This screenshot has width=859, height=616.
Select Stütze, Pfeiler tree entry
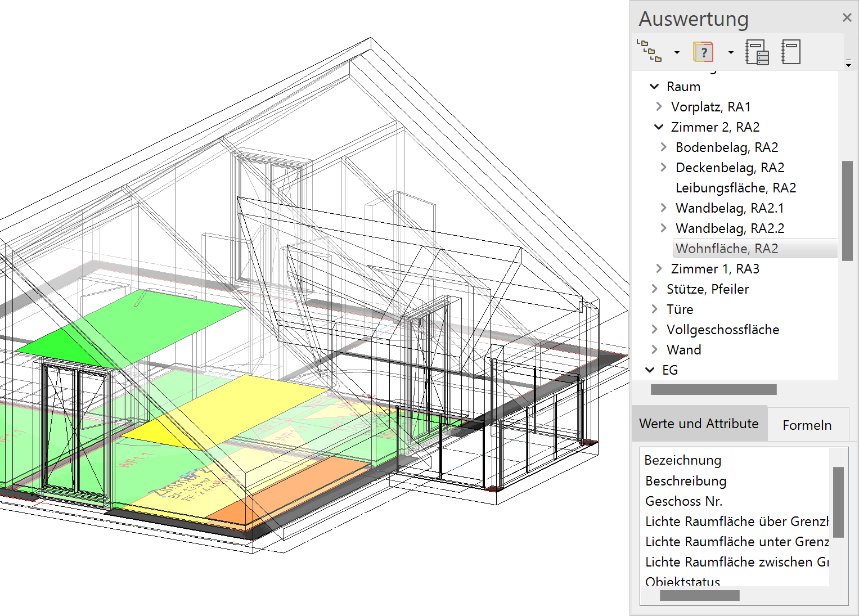click(x=708, y=289)
